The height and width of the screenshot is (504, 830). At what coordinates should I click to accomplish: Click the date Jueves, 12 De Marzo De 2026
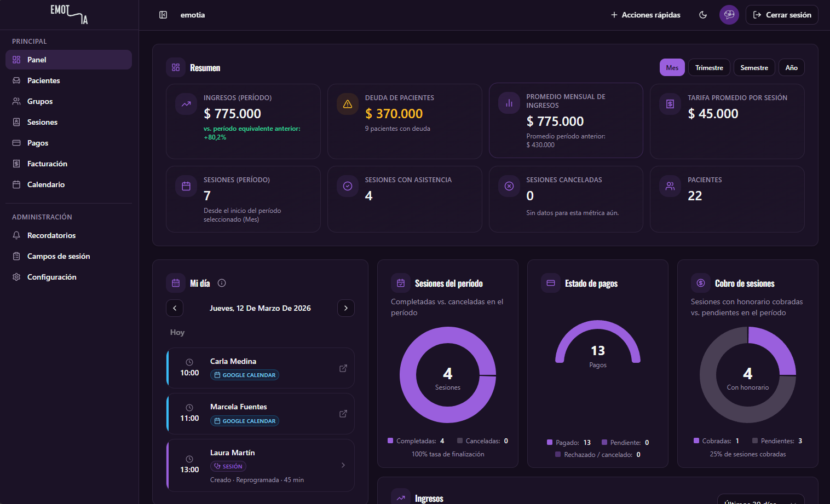260,308
